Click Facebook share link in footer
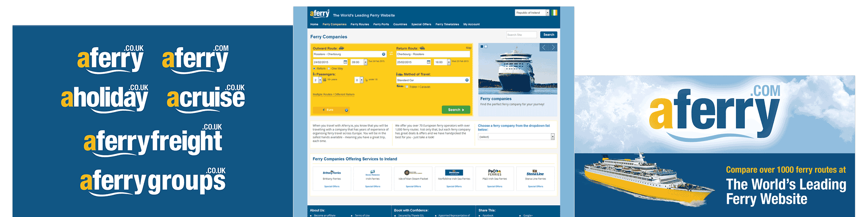Screen dimensions: 868x217 (488, 215)
